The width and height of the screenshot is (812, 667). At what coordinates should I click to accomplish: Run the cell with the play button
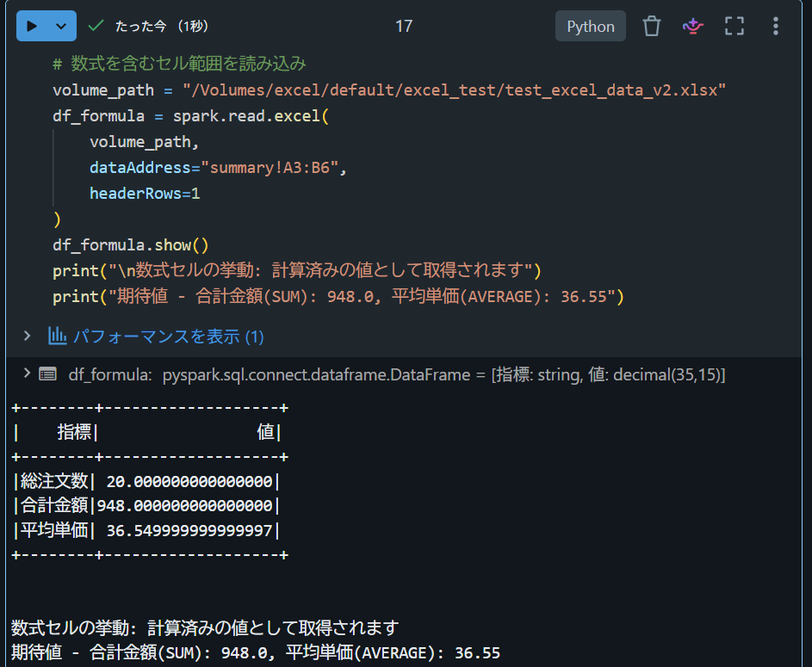[x=32, y=26]
